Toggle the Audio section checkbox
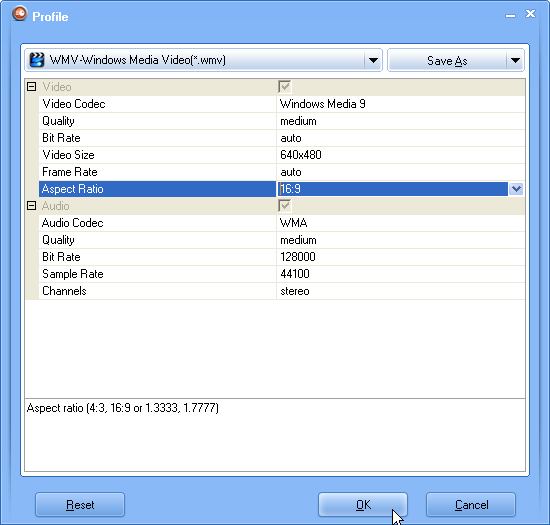The image size is (550, 525). pyautogui.click(x=284, y=206)
